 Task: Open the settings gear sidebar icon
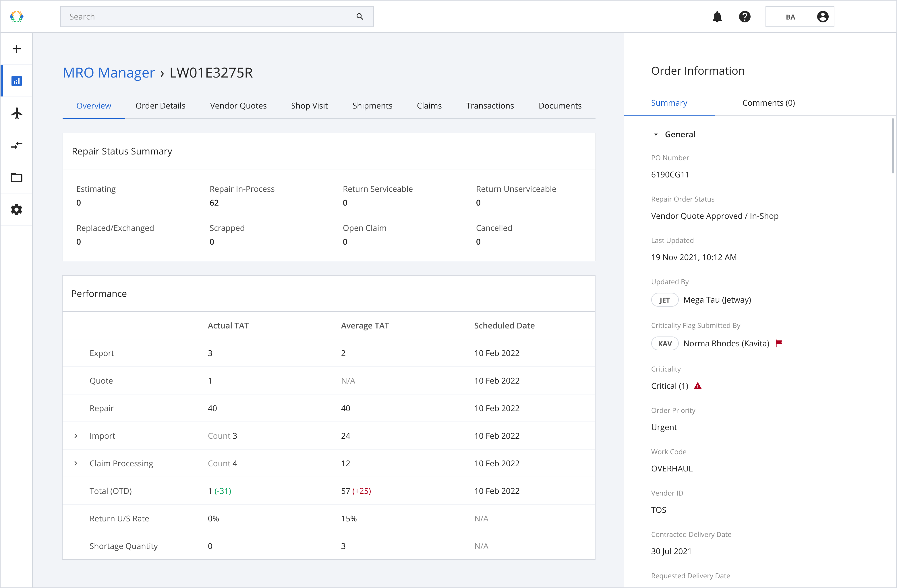(17, 210)
